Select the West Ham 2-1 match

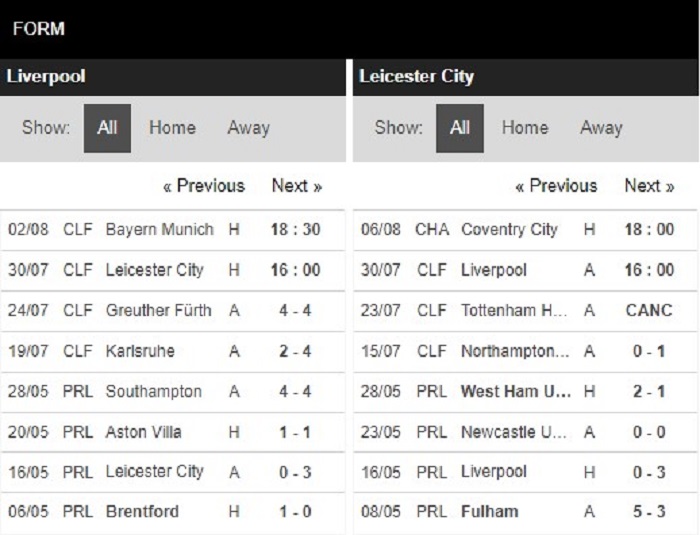(525, 392)
